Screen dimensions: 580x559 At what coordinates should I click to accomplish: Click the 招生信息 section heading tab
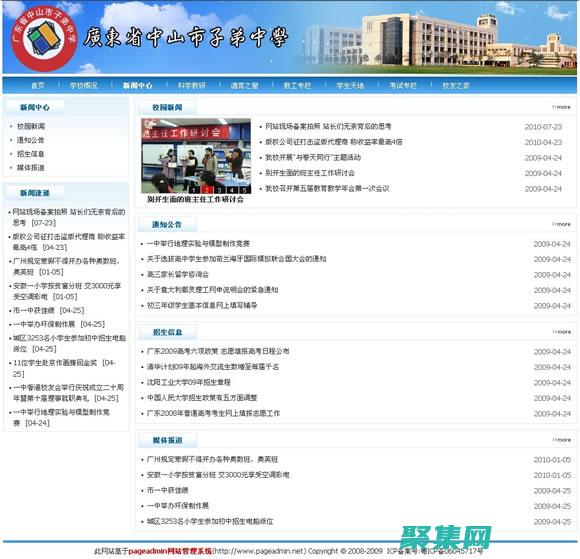click(x=168, y=332)
